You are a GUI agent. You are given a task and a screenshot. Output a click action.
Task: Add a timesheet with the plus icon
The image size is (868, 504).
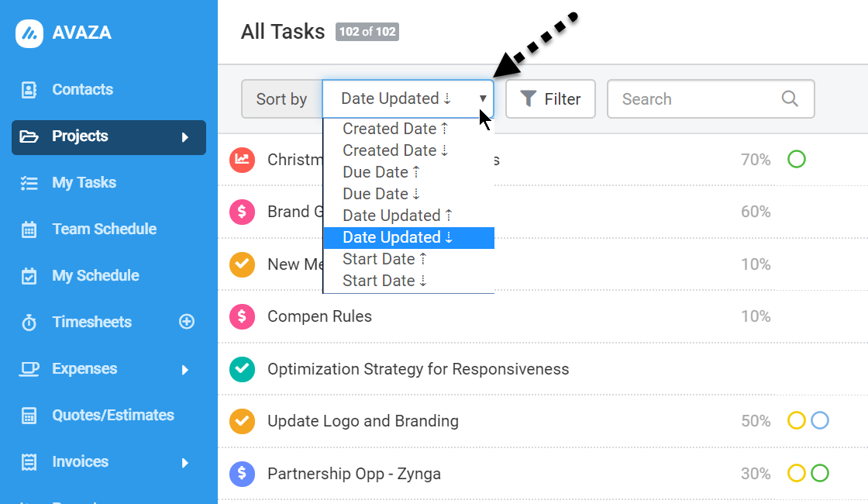187,322
